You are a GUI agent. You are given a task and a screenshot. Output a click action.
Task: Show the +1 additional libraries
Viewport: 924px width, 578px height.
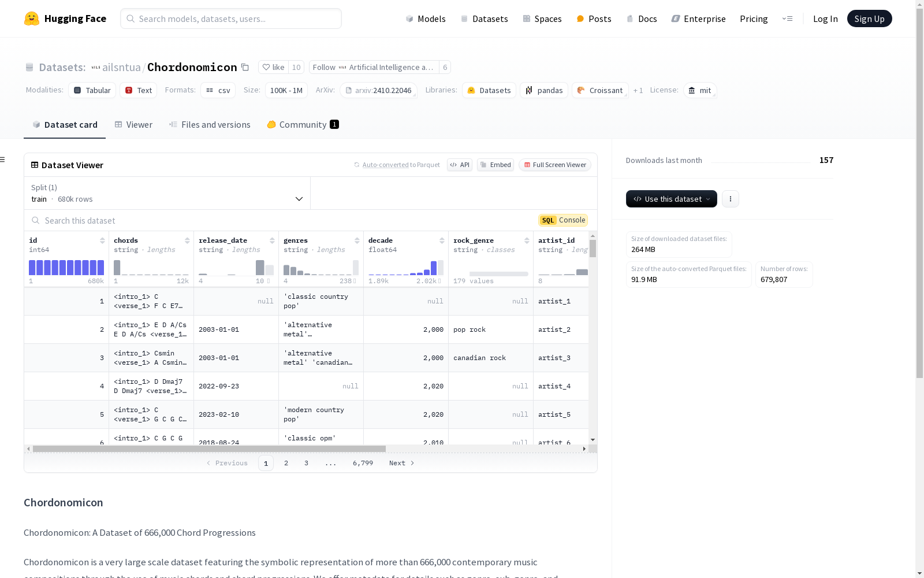638,90
